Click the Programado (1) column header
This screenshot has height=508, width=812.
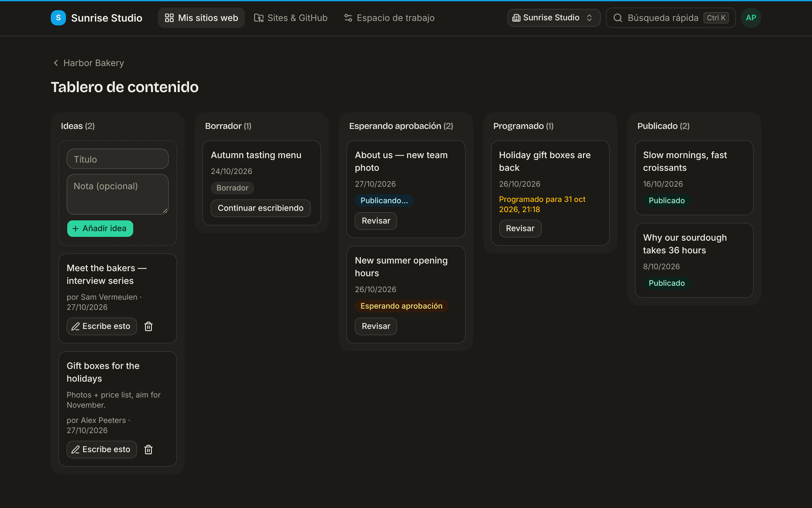tap(523, 126)
